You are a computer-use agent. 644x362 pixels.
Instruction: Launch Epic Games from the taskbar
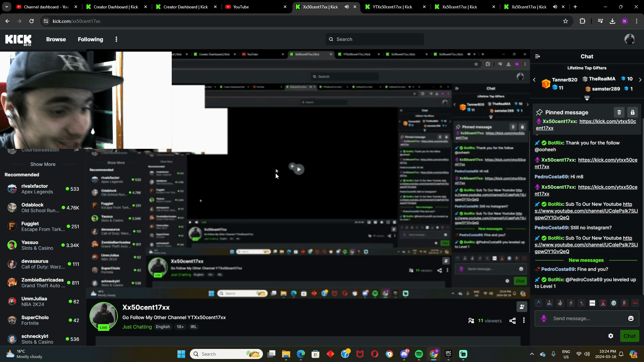coord(448,354)
